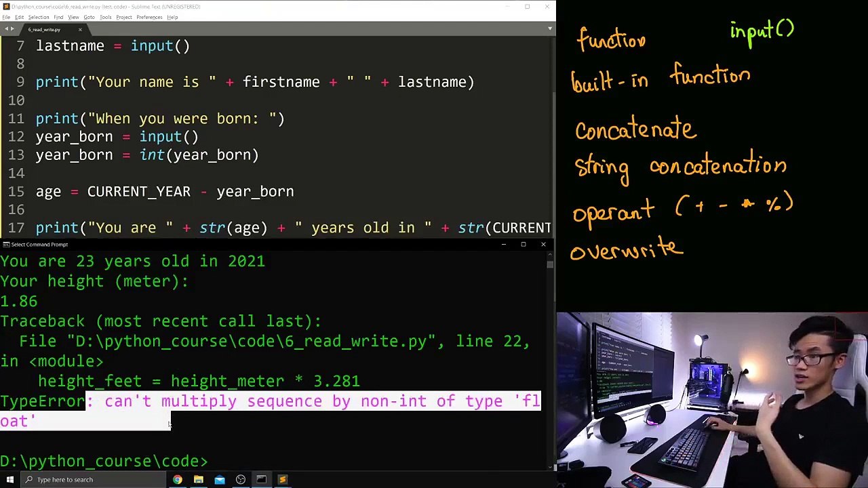Maximize the Command Prompt window
Screen dimensions: 868x488
coord(524,244)
